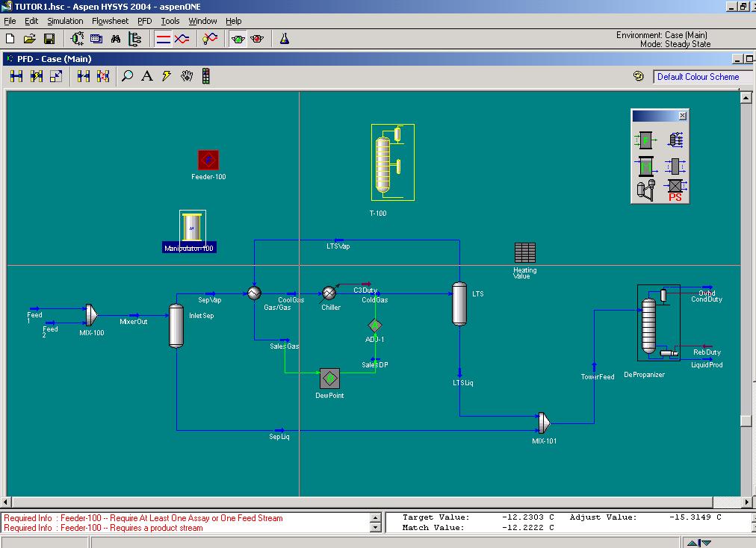Select the green M Manipulator palette icon
The height and width of the screenshot is (548, 756).
point(645,166)
